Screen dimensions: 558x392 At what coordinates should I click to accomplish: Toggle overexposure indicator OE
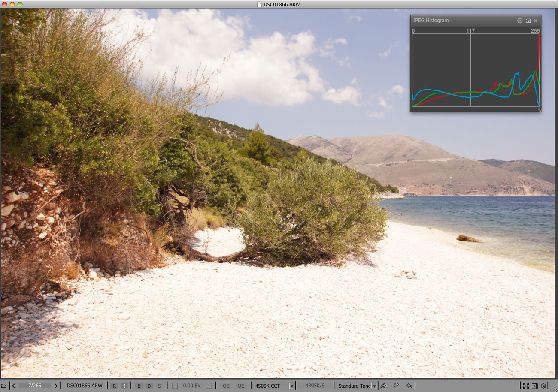[x=226, y=386]
